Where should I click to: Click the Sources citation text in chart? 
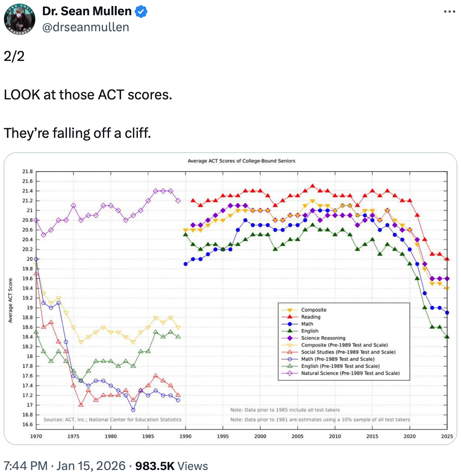(112, 420)
